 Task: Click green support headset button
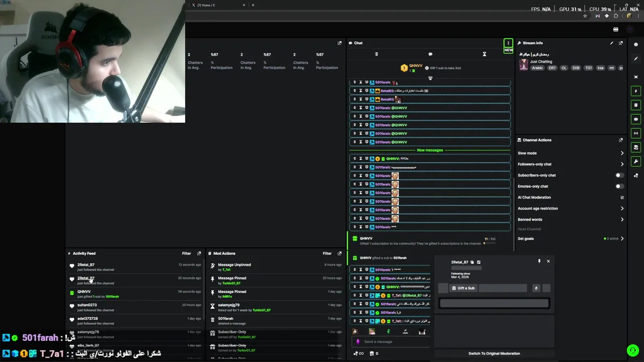pyautogui.click(x=633, y=350)
